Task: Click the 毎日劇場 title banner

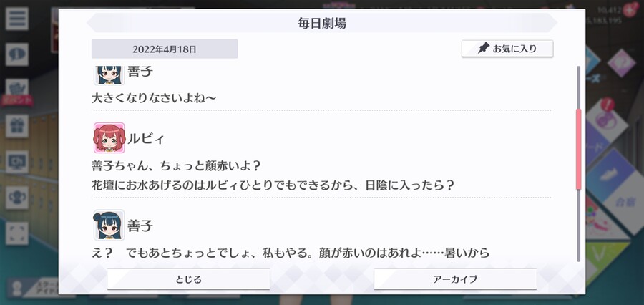Action: [x=322, y=23]
